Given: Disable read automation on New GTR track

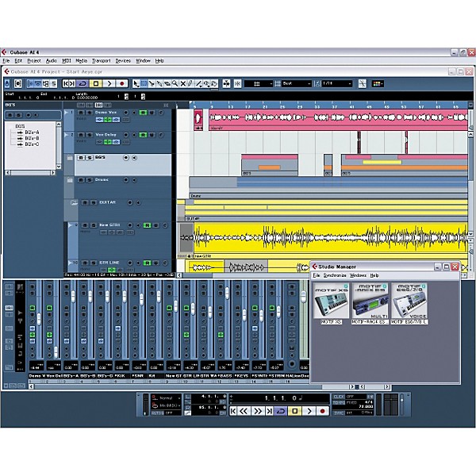Looking at the screenshot, I should (x=148, y=225).
